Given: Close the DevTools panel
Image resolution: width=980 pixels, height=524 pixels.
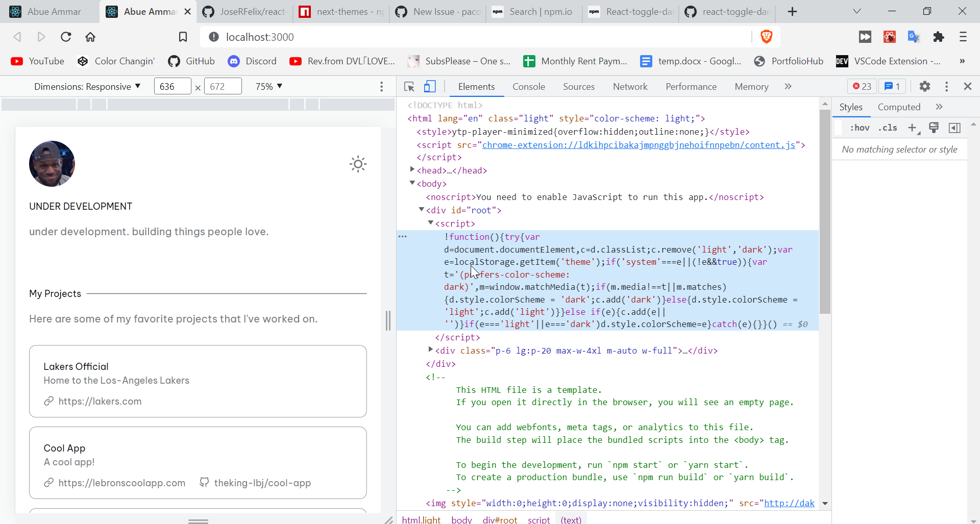Looking at the screenshot, I should click(967, 87).
